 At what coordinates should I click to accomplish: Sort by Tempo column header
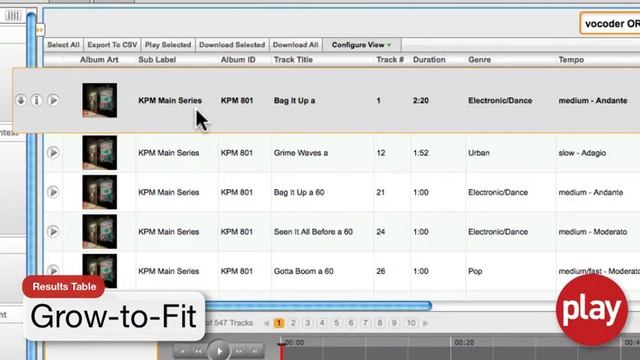point(571,60)
